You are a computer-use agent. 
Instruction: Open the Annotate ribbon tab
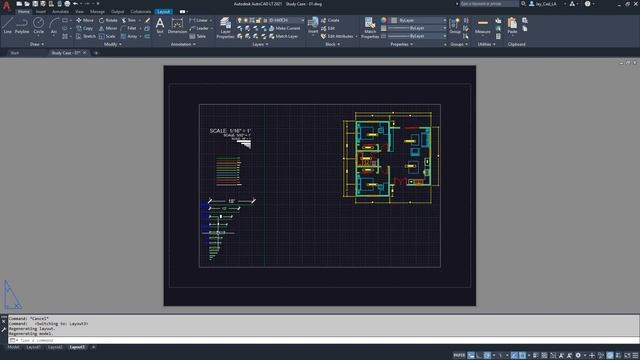point(60,11)
